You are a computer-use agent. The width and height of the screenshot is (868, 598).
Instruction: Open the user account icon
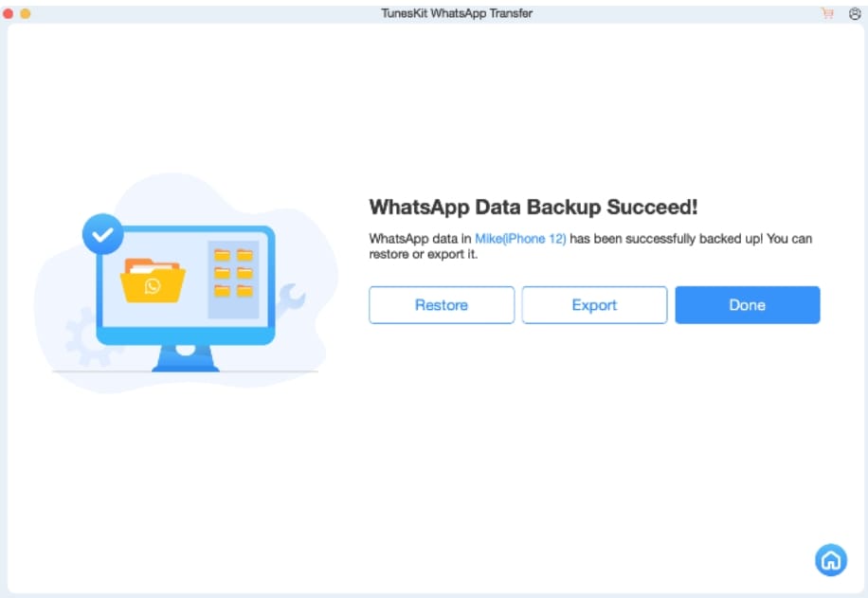(x=855, y=14)
